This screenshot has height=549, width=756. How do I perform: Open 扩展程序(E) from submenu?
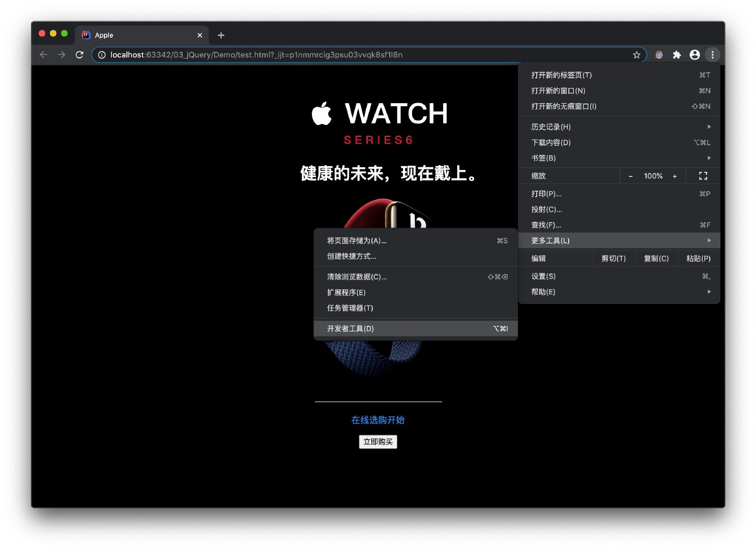click(x=416, y=292)
